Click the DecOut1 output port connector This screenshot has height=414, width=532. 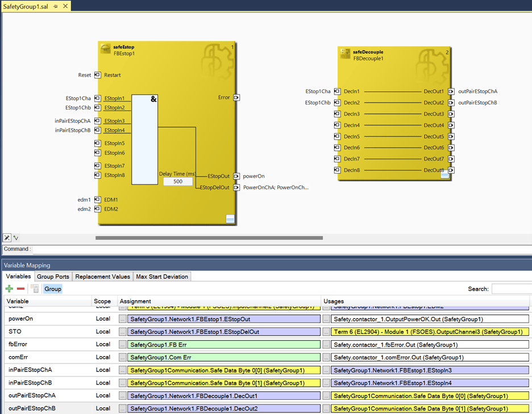click(451, 91)
